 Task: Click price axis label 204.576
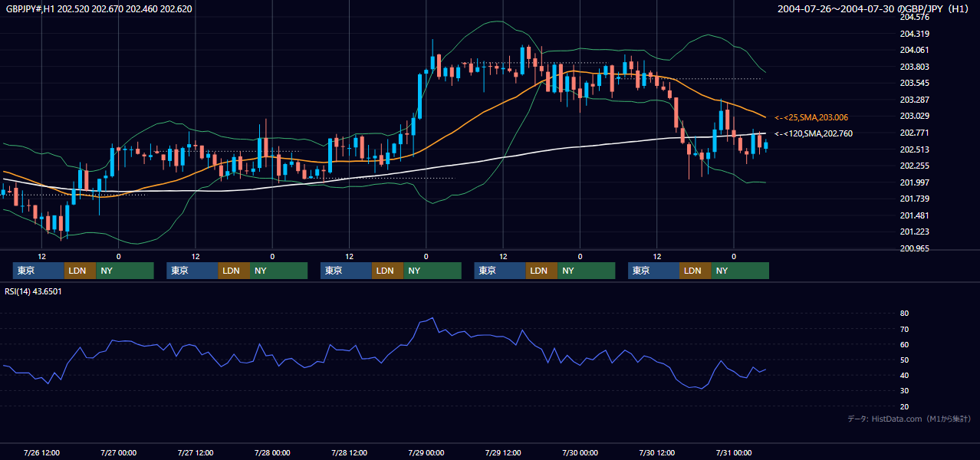pos(914,17)
